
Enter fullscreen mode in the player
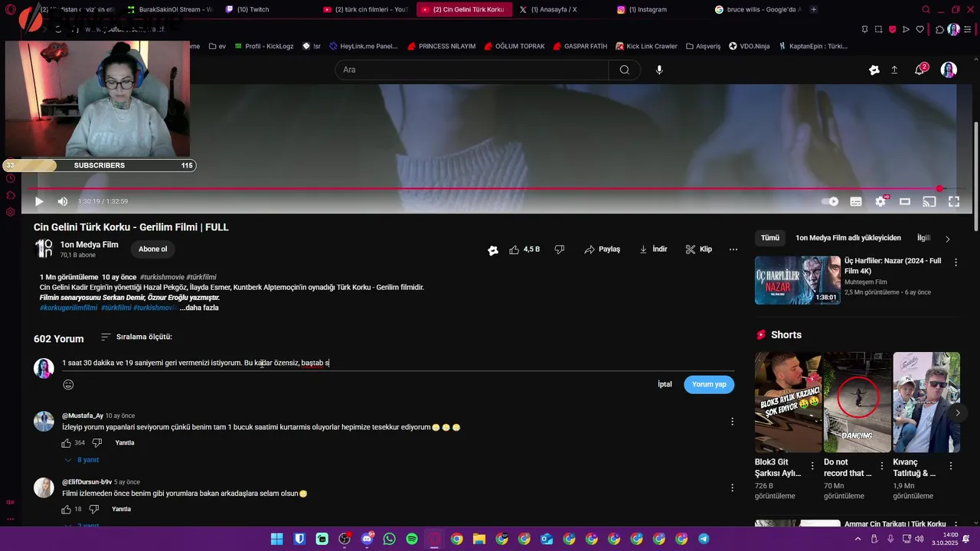coord(954,201)
